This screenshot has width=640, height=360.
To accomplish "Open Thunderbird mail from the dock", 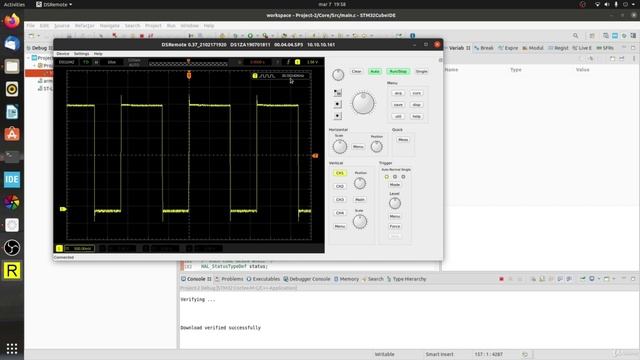I will click(x=12, y=43).
